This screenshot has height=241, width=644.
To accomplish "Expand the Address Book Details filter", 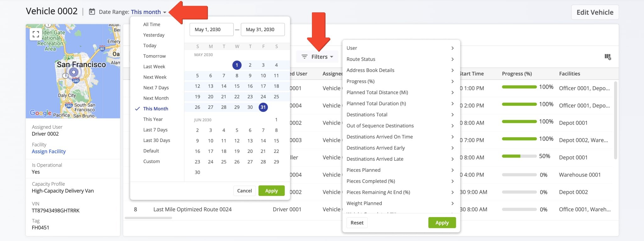I will (x=400, y=70).
